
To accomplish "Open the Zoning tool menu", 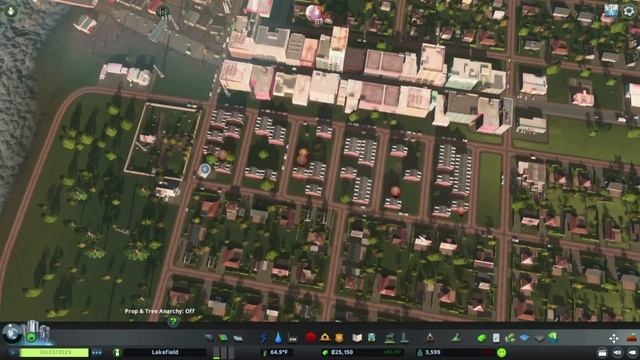I will [x=223, y=338].
